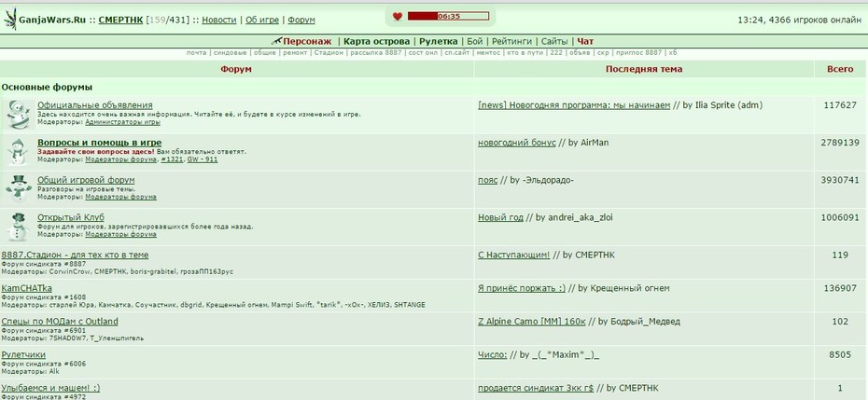Open topic Новогодняя программа: мы начинаем

point(574,105)
